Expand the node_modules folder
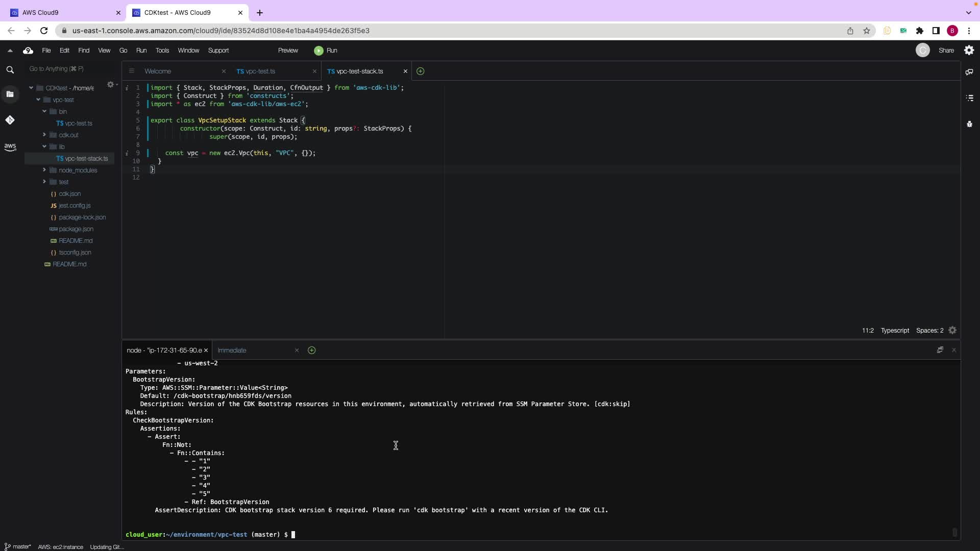Image resolution: width=980 pixels, height=551 pixels. point(44,170)
